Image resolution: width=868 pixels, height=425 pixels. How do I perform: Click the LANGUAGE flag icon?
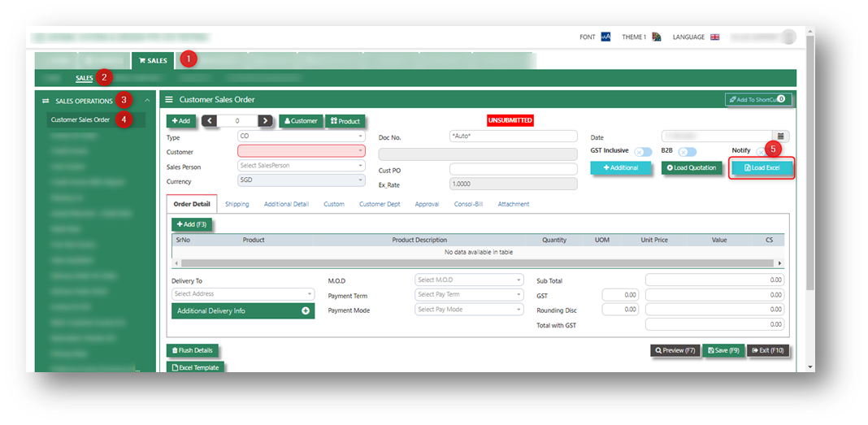pyautogui.click(x=714, y=37)
